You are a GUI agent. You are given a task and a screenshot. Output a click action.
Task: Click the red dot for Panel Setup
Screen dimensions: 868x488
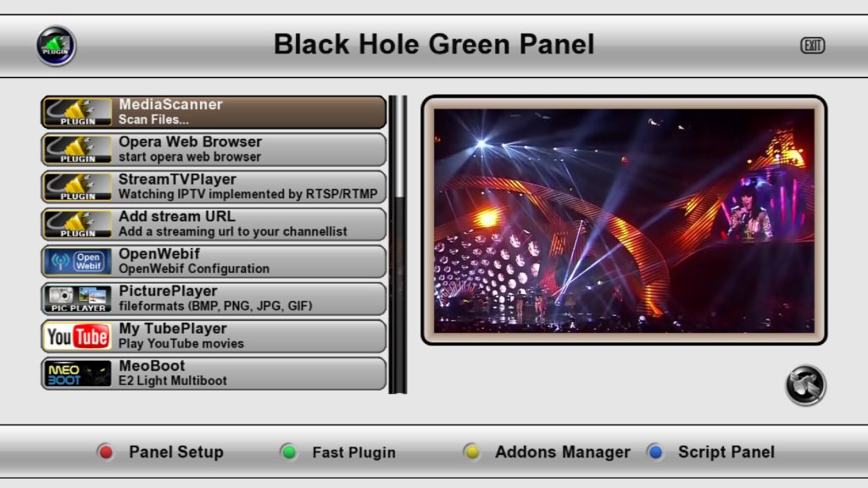105,452
